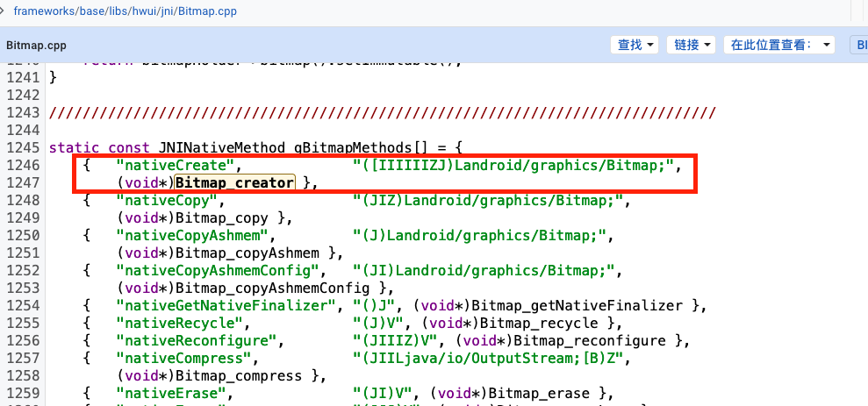Select the "(JIILjava/io/OutputStream;[B)Z" signature
Screen dimensions: 868x406
tap(489, 359)
